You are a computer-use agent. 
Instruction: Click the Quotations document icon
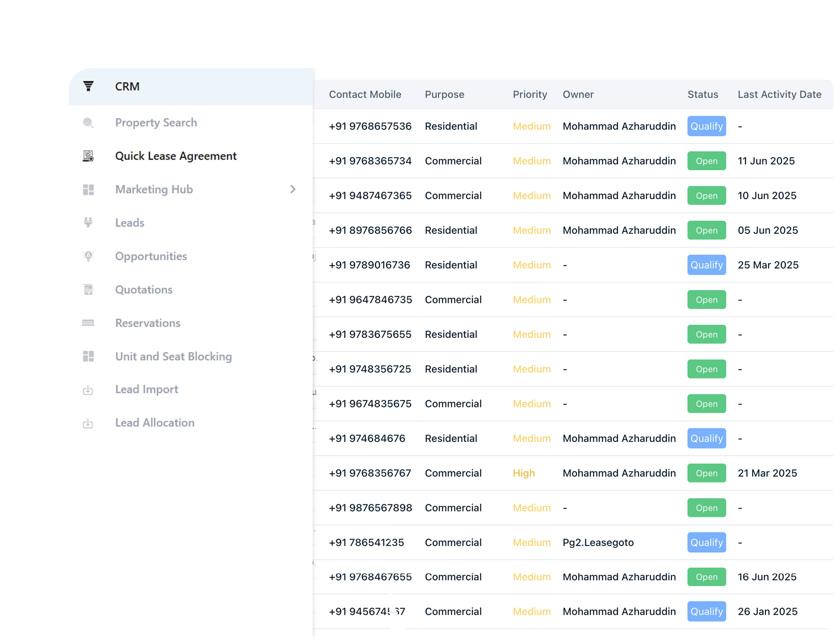click(88, 289)
